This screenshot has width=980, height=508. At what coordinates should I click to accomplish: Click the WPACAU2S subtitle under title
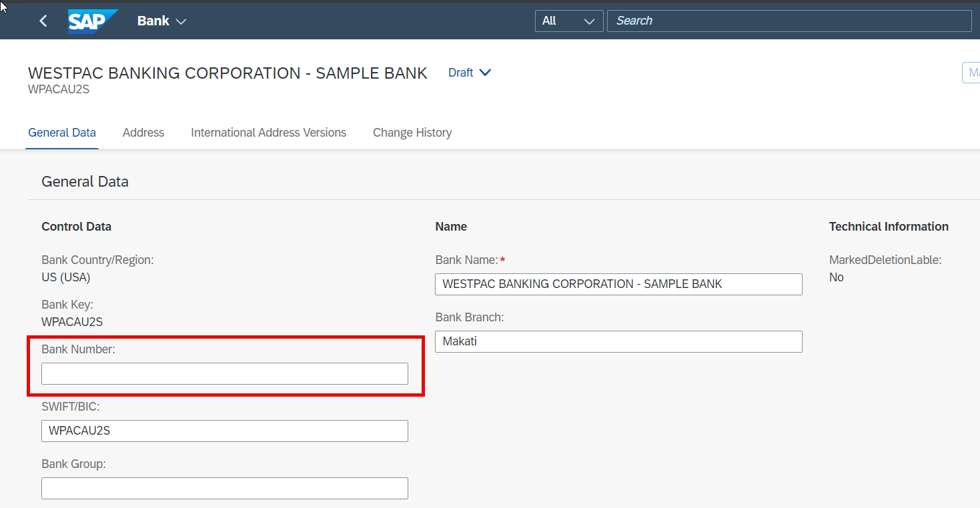[59, 89]
